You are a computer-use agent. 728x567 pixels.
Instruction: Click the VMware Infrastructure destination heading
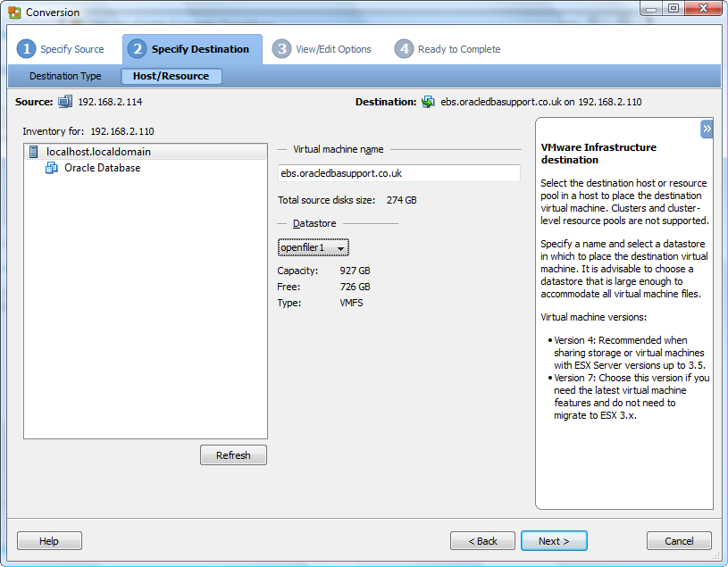[x=598, y=154]
